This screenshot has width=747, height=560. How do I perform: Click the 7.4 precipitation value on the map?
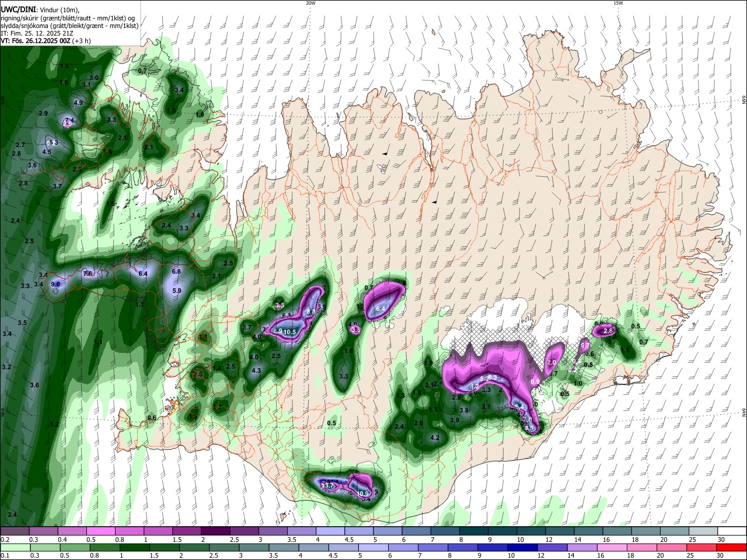point(69,120)
